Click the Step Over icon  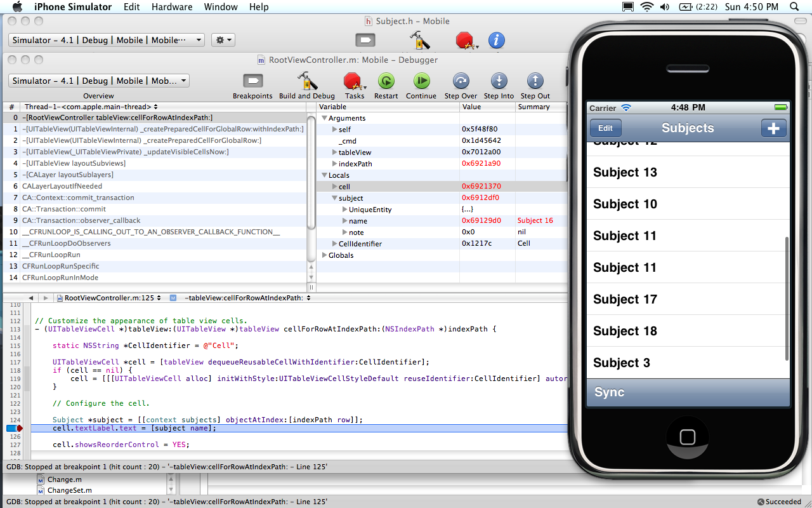pyautogui.click(x=461, y=81)
